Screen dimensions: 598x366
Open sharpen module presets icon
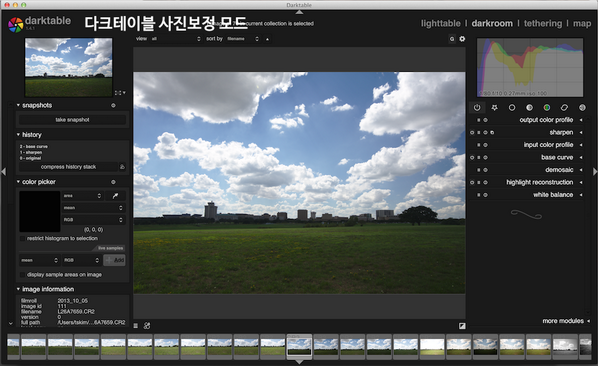tap(479, 133)
